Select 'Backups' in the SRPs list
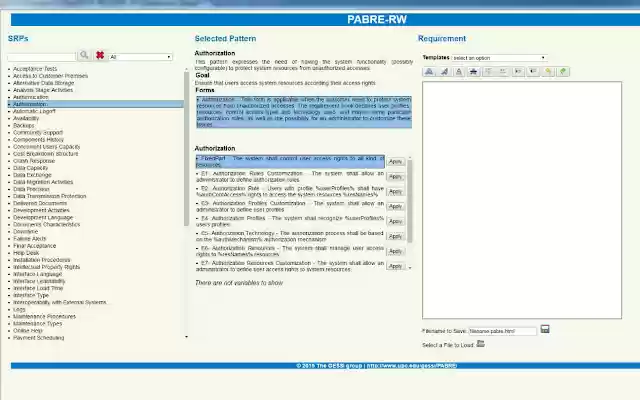640x400 pixels. (x=24, y=125)
